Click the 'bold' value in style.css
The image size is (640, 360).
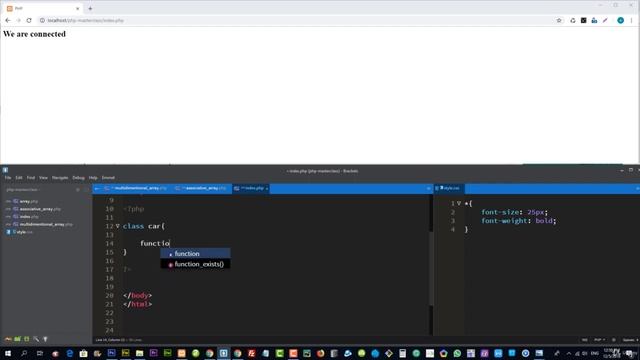[544, 221]
